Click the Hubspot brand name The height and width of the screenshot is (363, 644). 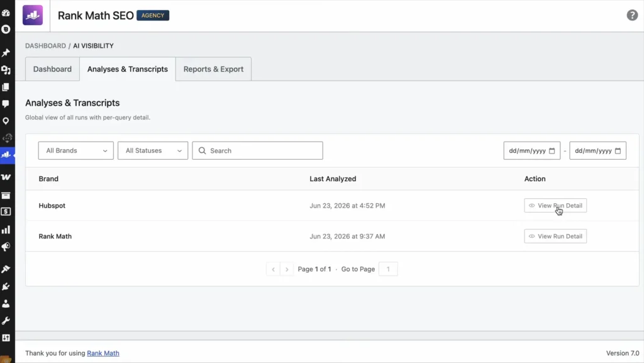pyautogui.click(x=52, y=205)
